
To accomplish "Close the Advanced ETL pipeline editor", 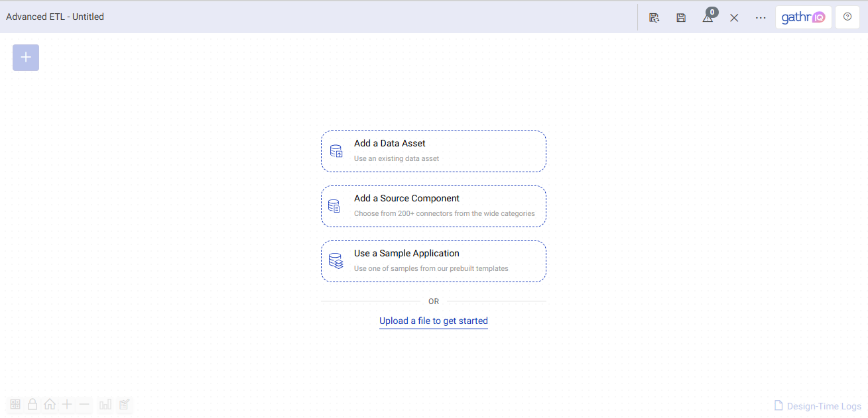I will tap(734, 18).
